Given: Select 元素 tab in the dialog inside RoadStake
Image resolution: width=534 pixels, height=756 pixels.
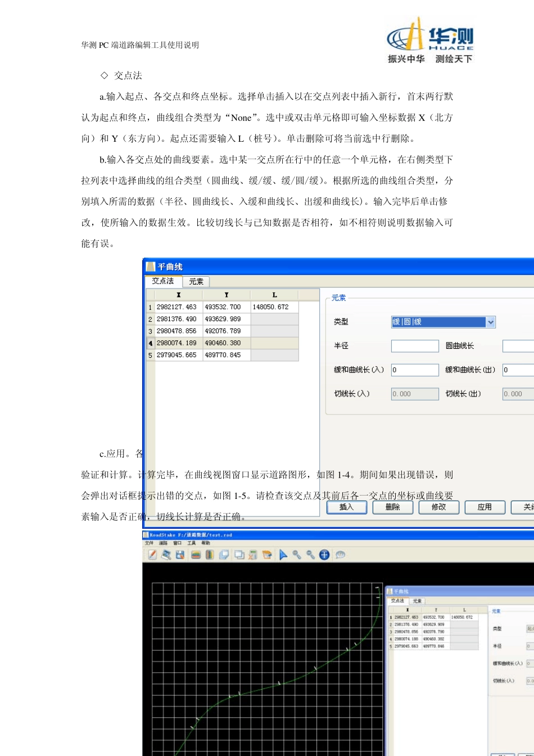Looking at the screenshot, I should (x=417, y=601).
